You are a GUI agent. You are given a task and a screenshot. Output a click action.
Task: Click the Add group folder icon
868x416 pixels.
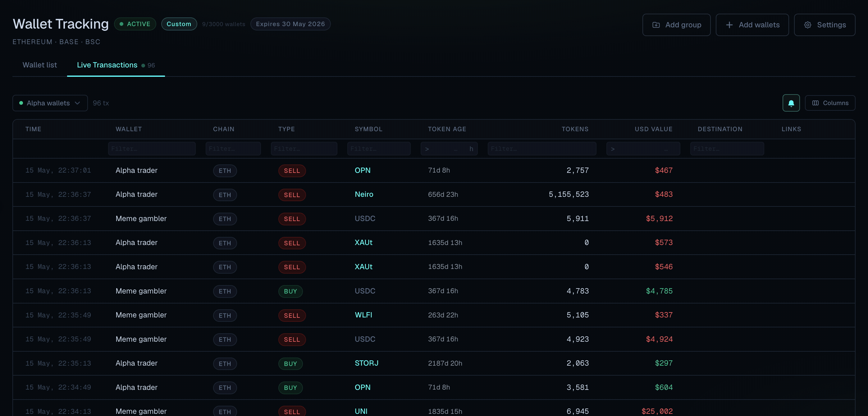coord(656,25)
